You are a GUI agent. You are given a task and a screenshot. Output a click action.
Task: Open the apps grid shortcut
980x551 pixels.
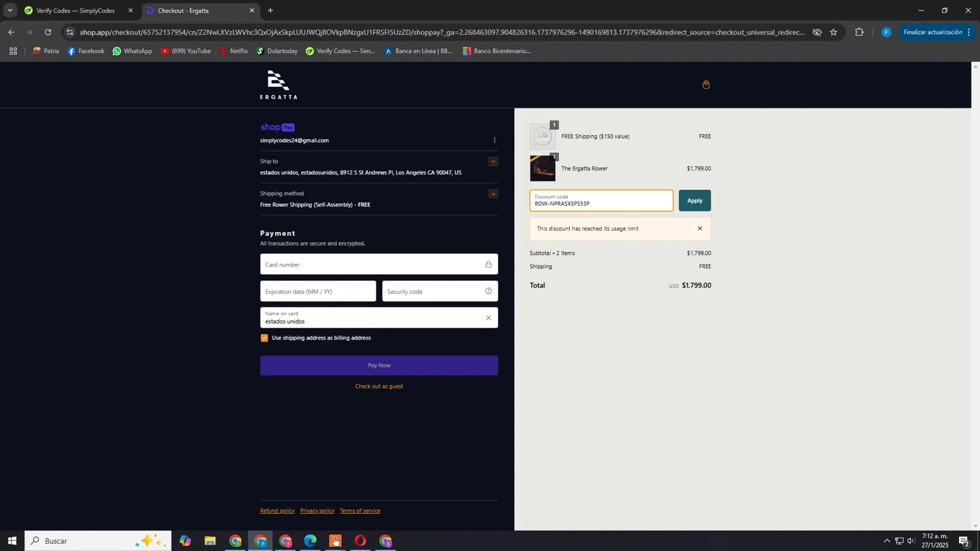pos(13,51)
